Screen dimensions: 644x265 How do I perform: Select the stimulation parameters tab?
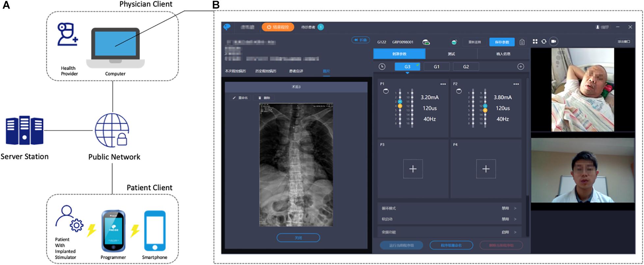(399, 54)
